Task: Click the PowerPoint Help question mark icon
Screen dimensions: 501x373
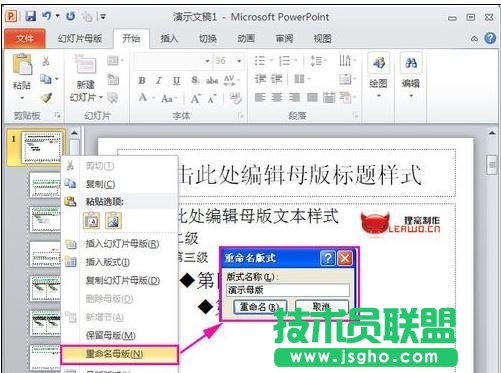Action: click(x=490, y=38)
